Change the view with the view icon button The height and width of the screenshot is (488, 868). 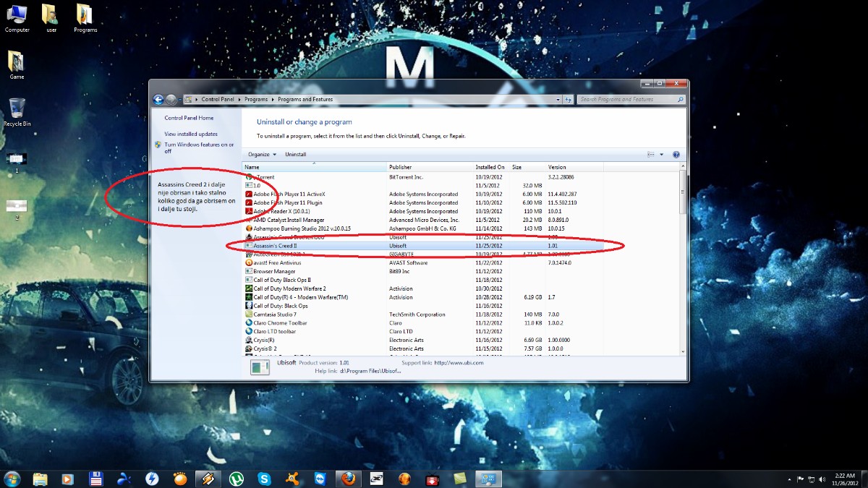click(651, 155)
